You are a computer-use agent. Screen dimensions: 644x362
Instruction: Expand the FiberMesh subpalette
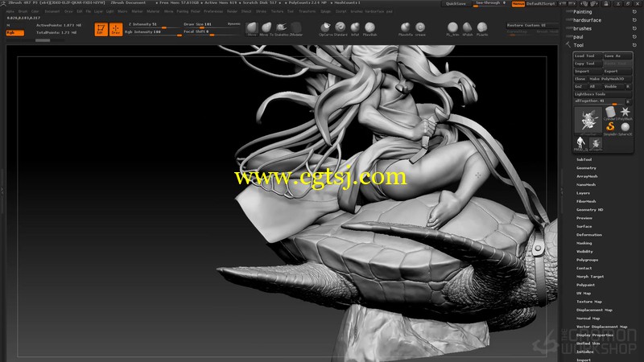pos(586,202)
